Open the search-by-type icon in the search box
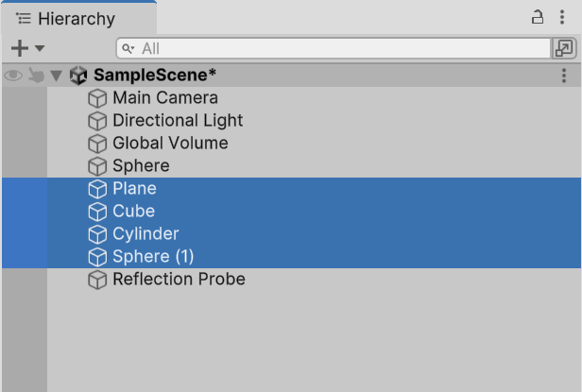The height and width of the screenshot is (392, 582). 128,48
